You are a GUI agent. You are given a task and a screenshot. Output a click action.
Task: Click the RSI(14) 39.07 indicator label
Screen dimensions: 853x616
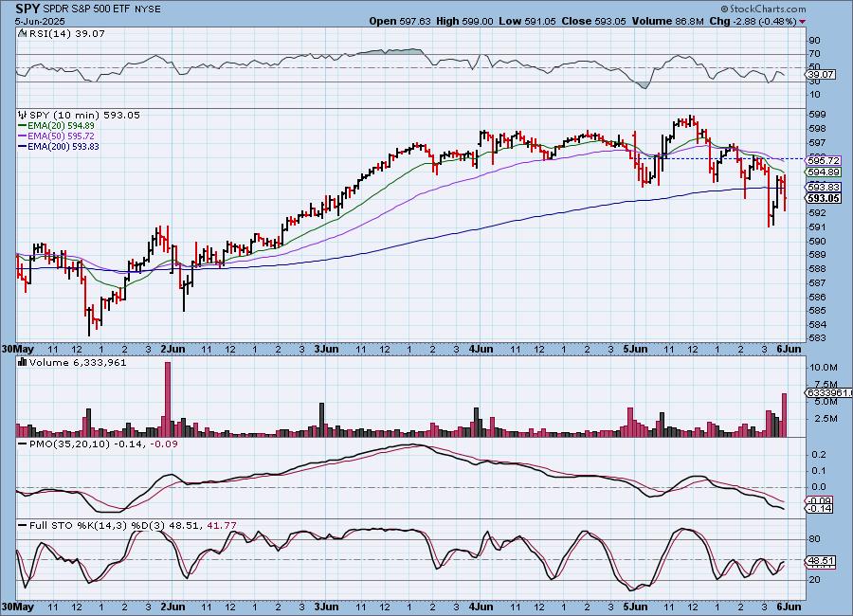coord(67,34)
